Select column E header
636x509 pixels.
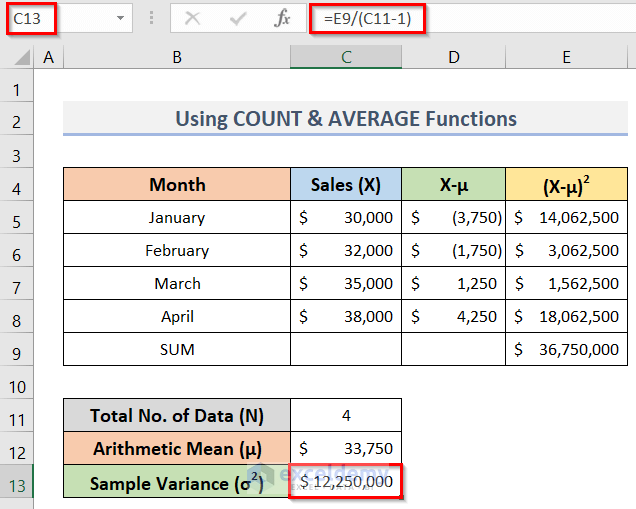coord(566,58)
